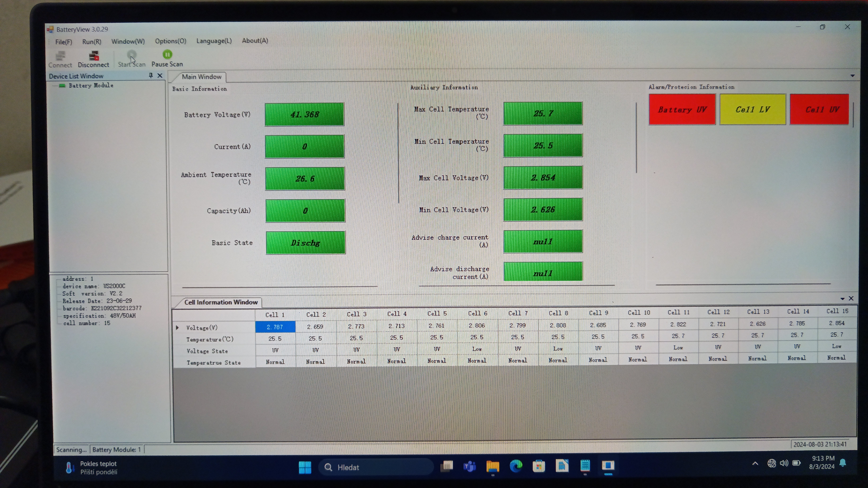Open the main window tab dropdown arrow
868x488 pixels.
pyautogui.click(x=852, y=76)
